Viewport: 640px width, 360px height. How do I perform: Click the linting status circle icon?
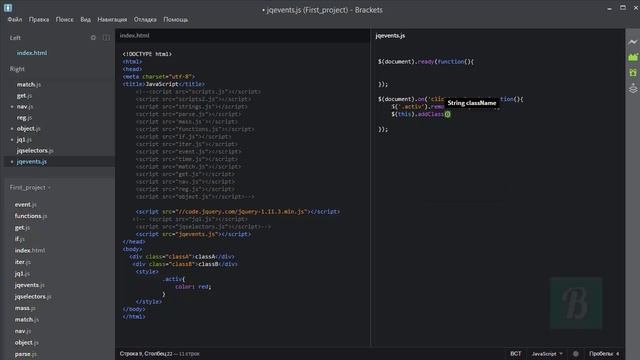tap(576, 354)
